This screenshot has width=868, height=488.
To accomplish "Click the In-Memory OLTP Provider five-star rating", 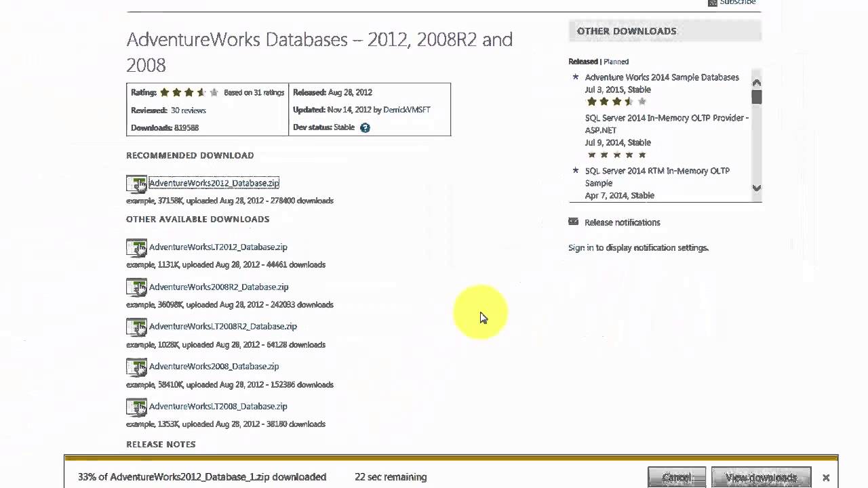I will [616, 155].
